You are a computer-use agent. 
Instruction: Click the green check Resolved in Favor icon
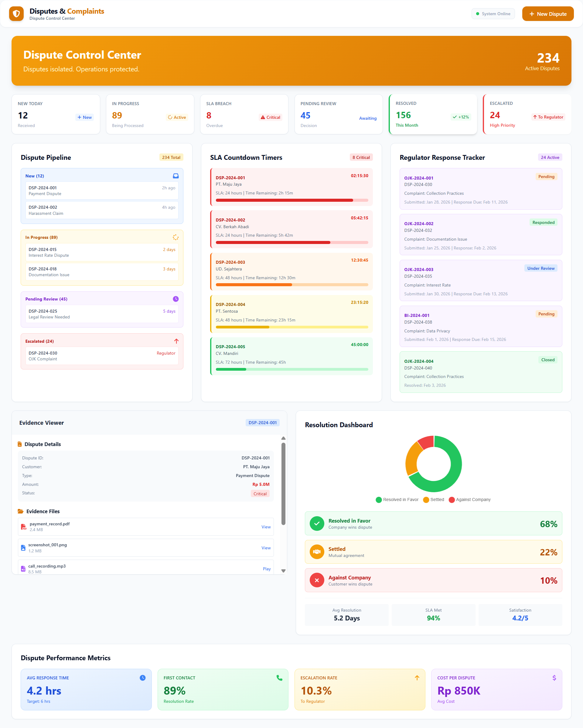click(x=317, y=524)
